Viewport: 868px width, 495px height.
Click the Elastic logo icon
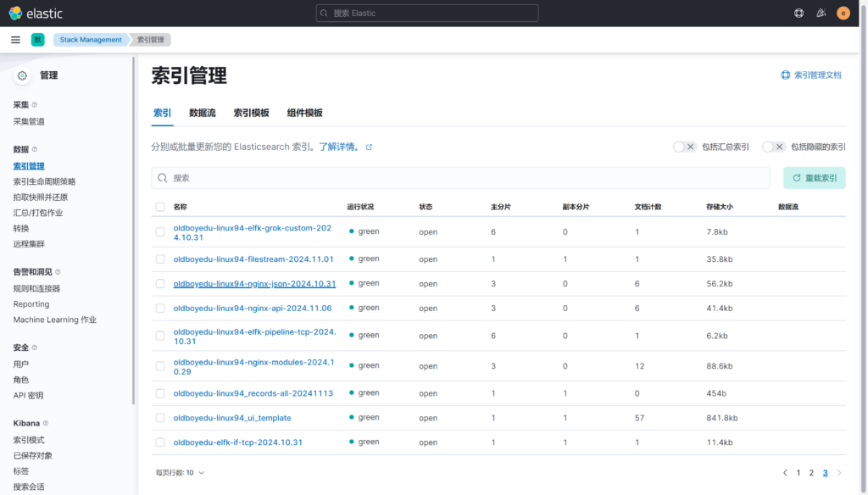point(15,13)
